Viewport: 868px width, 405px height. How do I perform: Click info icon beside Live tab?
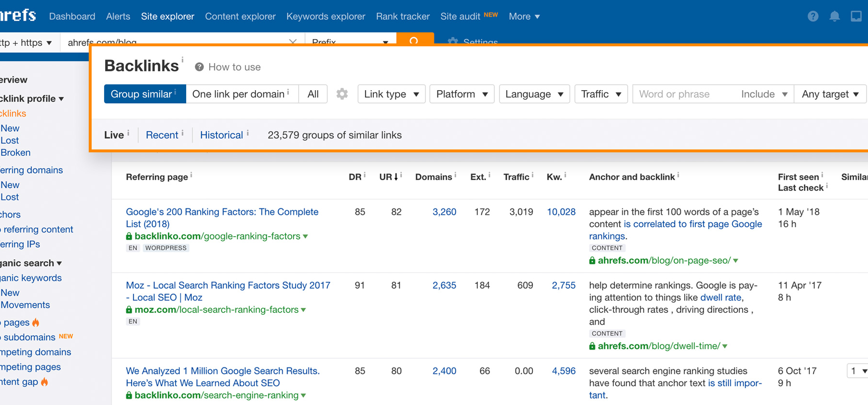click(x=128, y=133)
